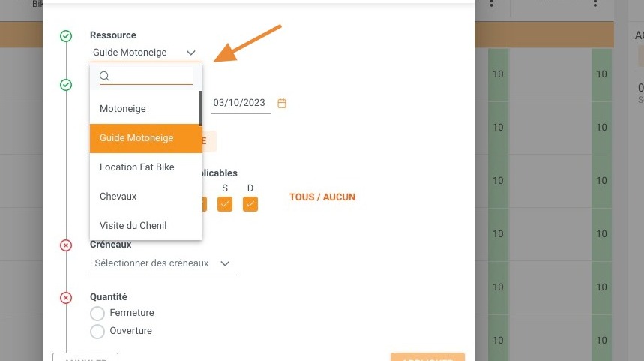Toggle the D (Sunday) checkbox

pos(250,204)
